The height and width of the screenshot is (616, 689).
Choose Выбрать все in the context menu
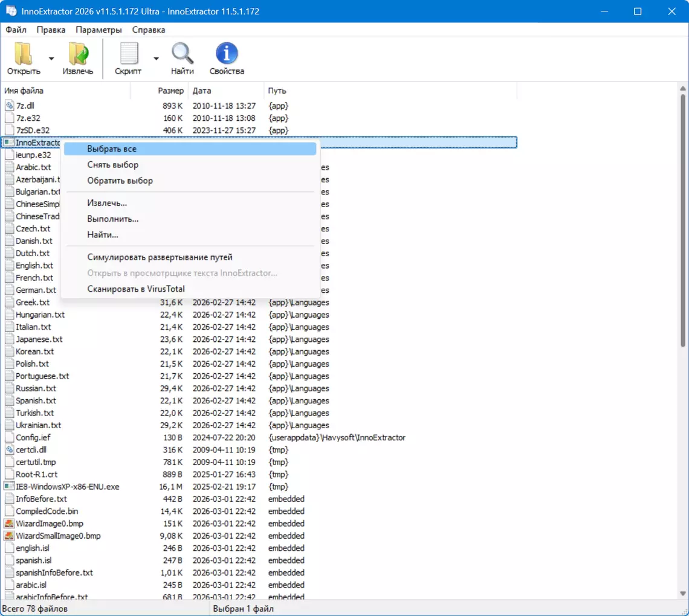point(112,149)
